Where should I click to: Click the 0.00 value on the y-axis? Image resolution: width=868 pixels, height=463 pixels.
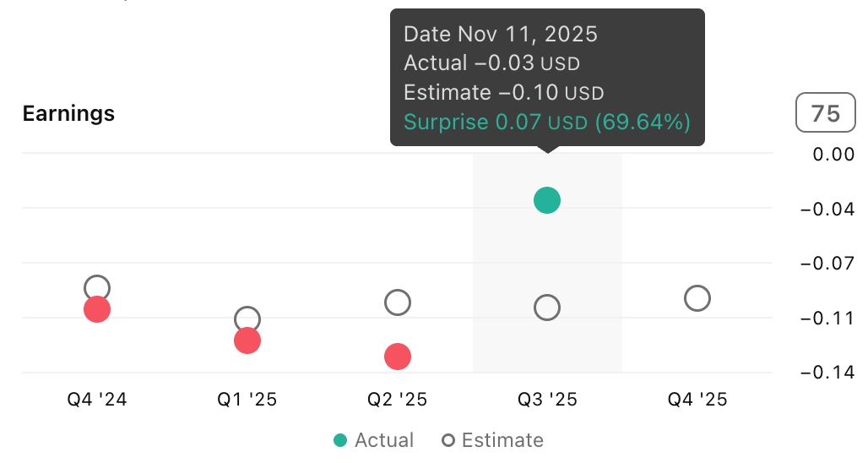(833, 154)
